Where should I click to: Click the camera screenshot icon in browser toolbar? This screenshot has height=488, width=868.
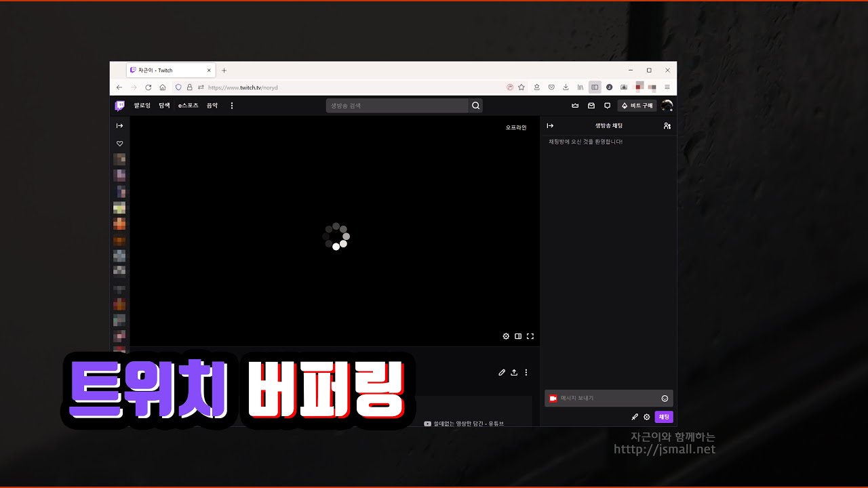pyautogui.click(x=624, y=87)
